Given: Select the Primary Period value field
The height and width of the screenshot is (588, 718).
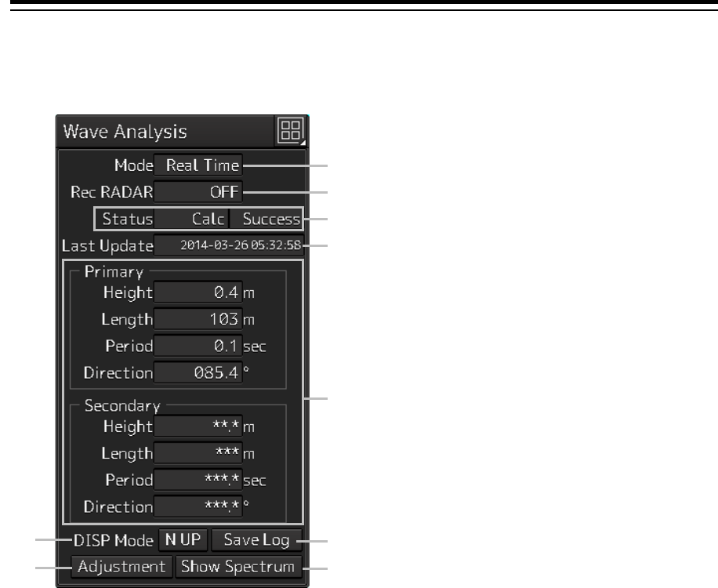Looking at the screenshot, I should pos(198,346).
